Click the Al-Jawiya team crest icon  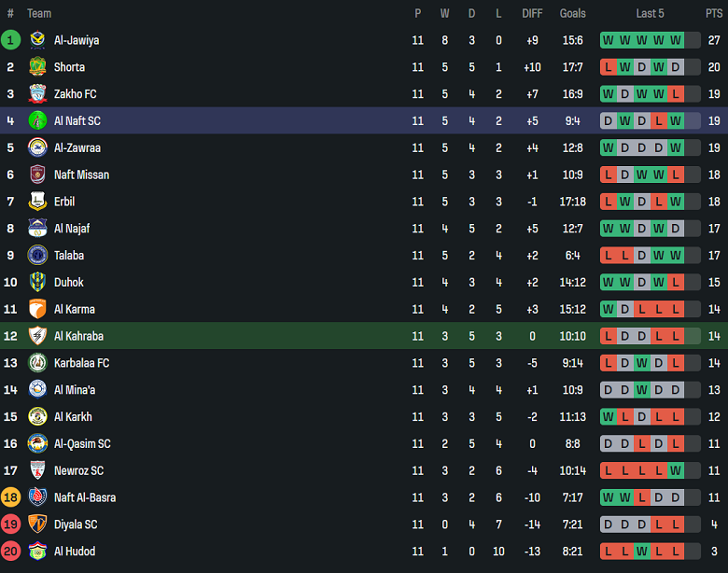(37, 40)
